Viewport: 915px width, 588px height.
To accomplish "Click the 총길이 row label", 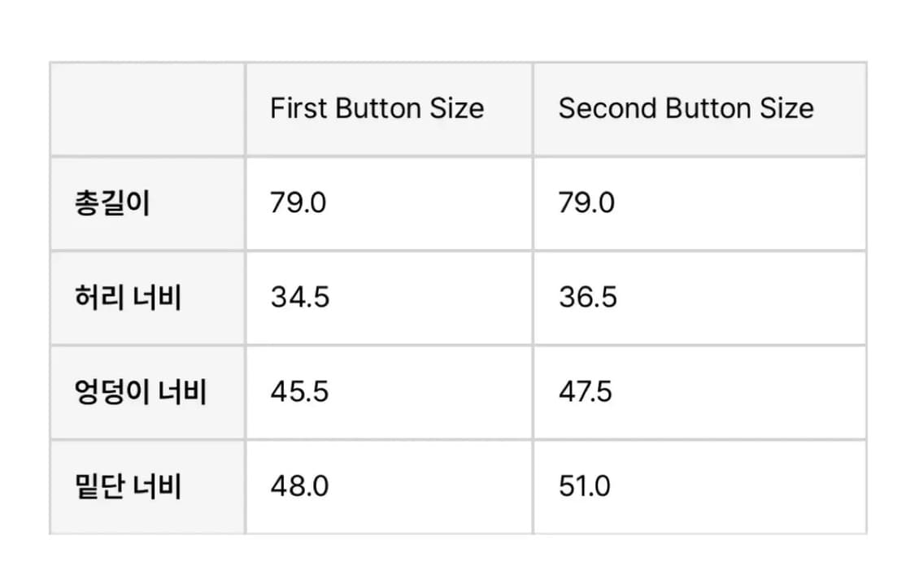I will [112, 203].
